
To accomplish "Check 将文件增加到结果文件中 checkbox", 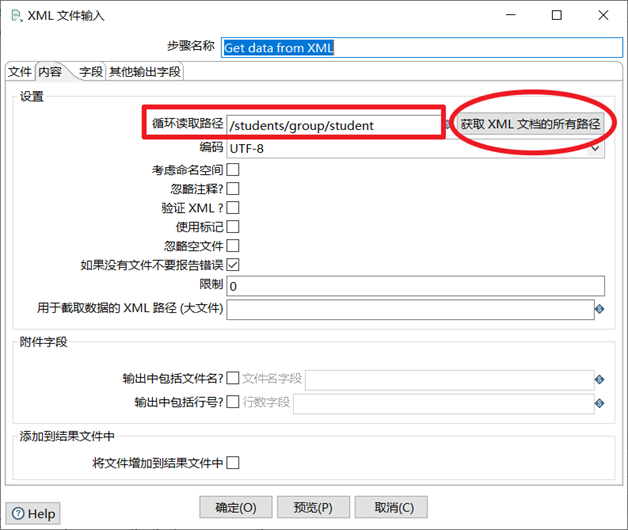I will [233, 463].
